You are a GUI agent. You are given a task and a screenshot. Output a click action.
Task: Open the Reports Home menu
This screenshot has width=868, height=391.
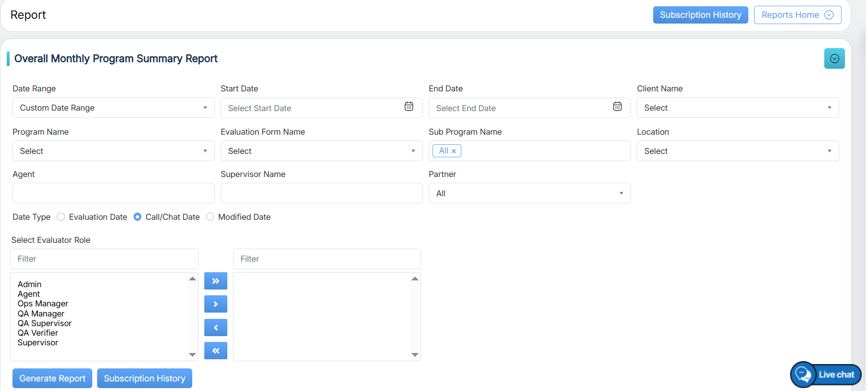797,15
